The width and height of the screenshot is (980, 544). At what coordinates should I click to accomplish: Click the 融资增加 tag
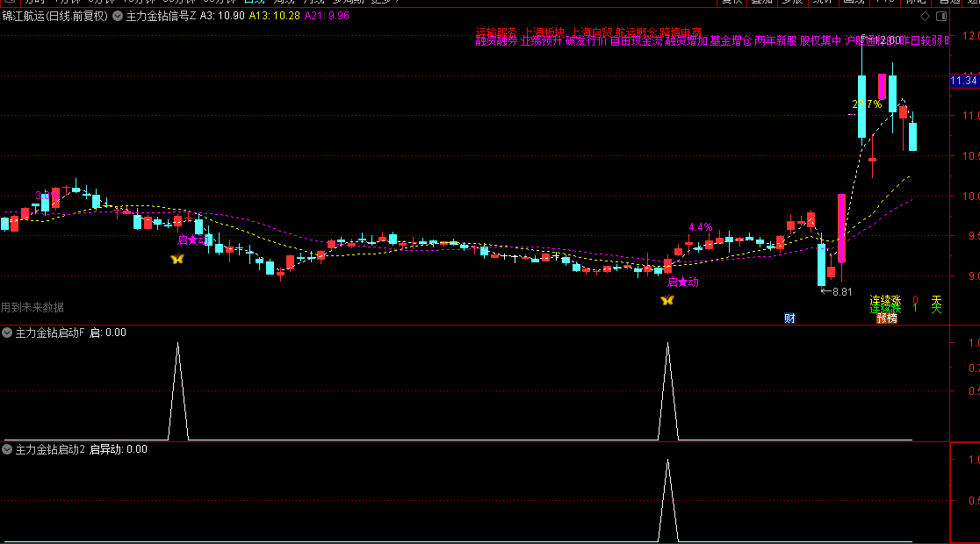(x=686, y=41)
